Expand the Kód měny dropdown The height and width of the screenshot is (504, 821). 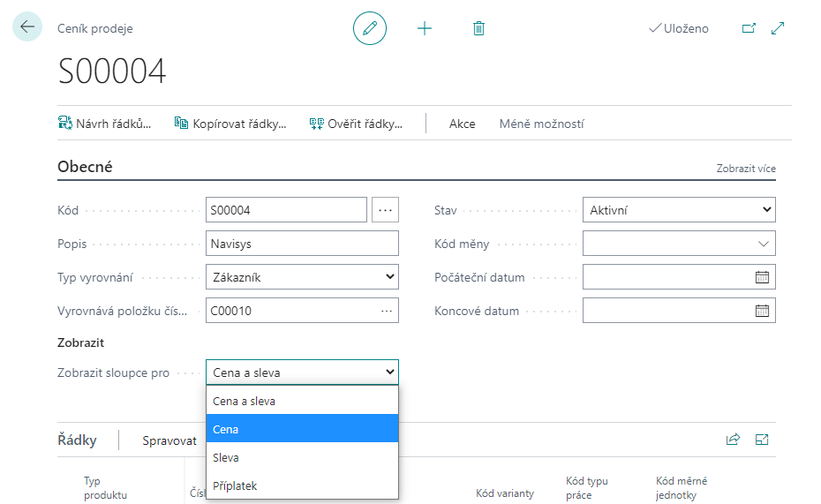[x=764, y=244]
